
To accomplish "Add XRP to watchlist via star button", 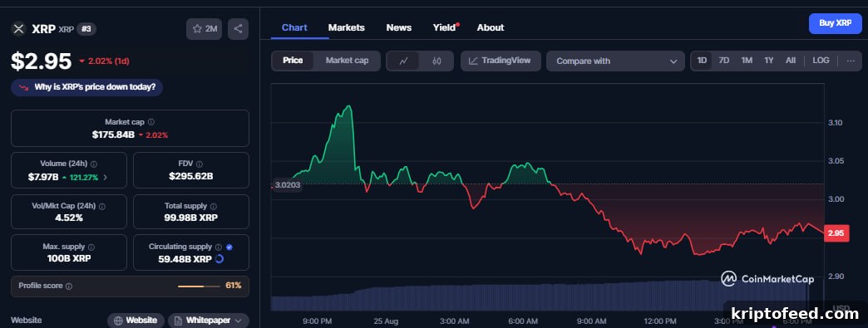I will click(x=205, y=29).
